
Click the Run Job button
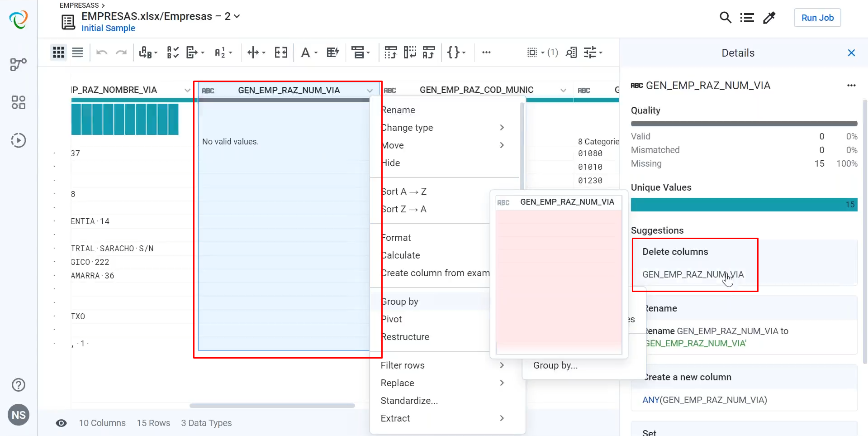point(817,18)
